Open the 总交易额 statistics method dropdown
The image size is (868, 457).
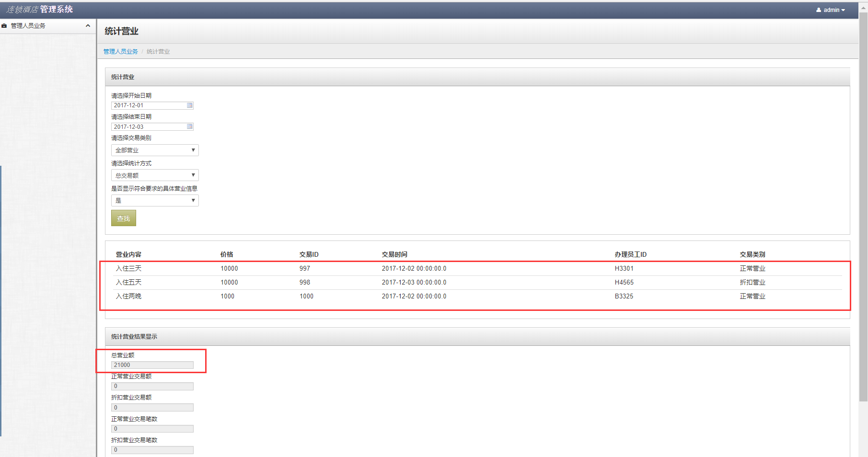pos(155,175)
